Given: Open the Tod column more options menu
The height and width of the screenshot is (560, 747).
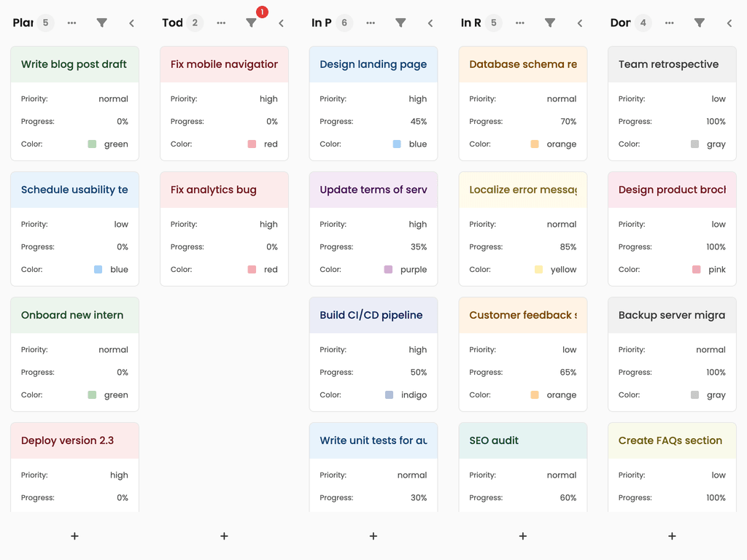Looking at the screenshot, I should point(221,23).
